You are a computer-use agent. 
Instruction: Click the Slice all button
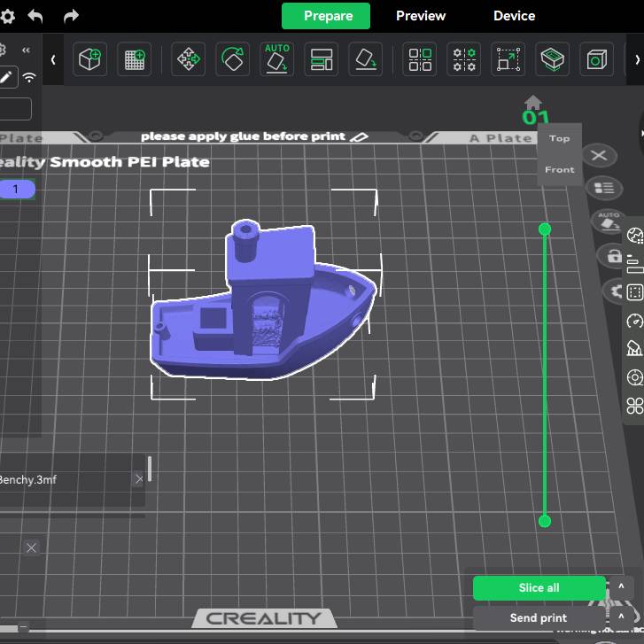pyautogui.click(x=539, y=587)
